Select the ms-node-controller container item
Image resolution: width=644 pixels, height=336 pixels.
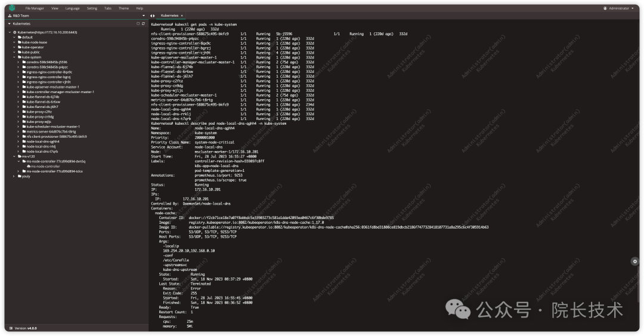click(45, 166)
